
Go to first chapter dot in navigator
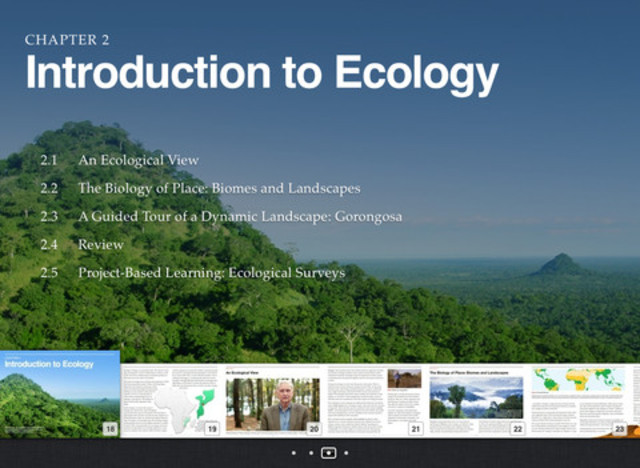click(x=294, y=453)
